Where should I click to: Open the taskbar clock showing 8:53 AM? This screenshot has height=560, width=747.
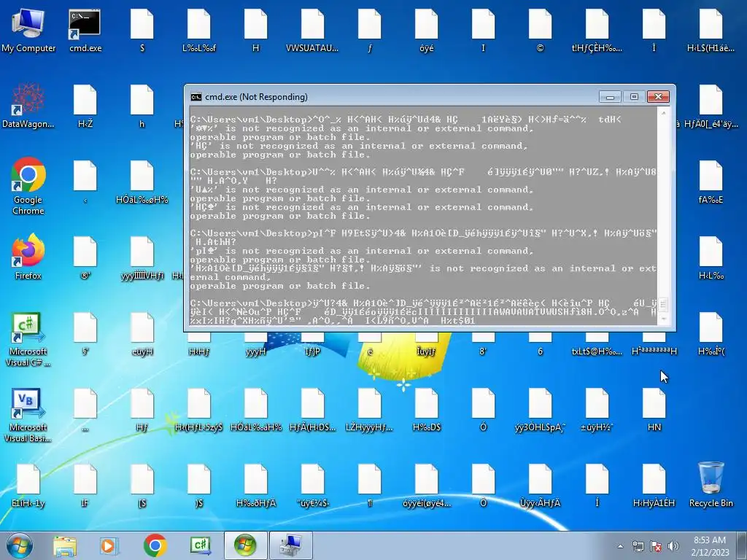click(x=710, y=545)
